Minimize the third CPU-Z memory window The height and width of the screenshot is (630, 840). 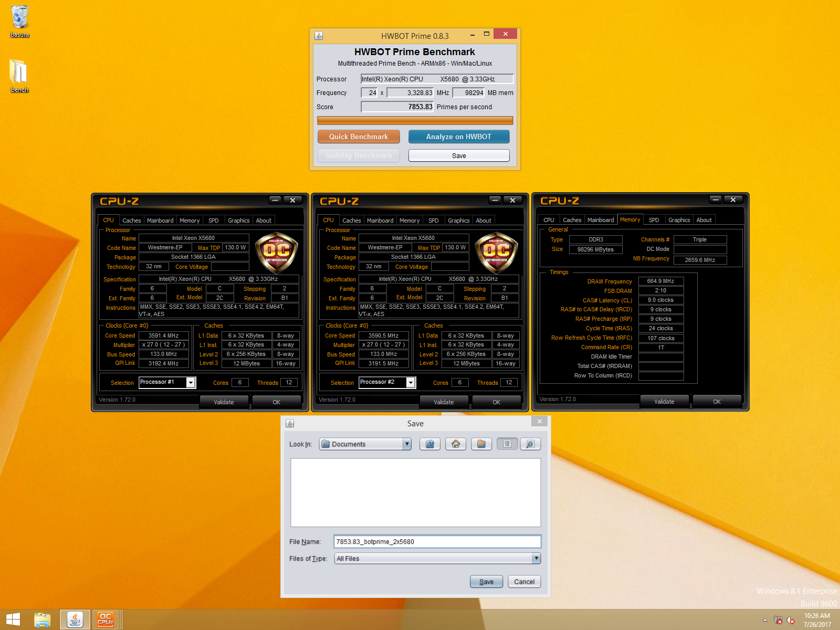[716, 199]
